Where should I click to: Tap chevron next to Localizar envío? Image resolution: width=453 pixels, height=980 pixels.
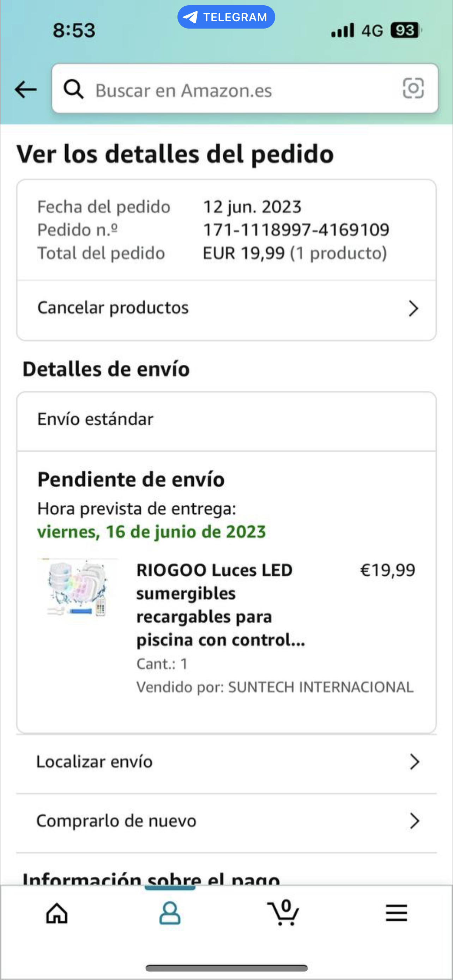point(414,762)
